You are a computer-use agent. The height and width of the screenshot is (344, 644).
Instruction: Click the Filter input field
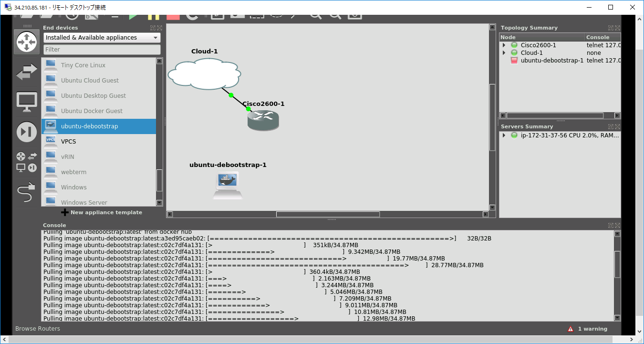click(102, 50)
